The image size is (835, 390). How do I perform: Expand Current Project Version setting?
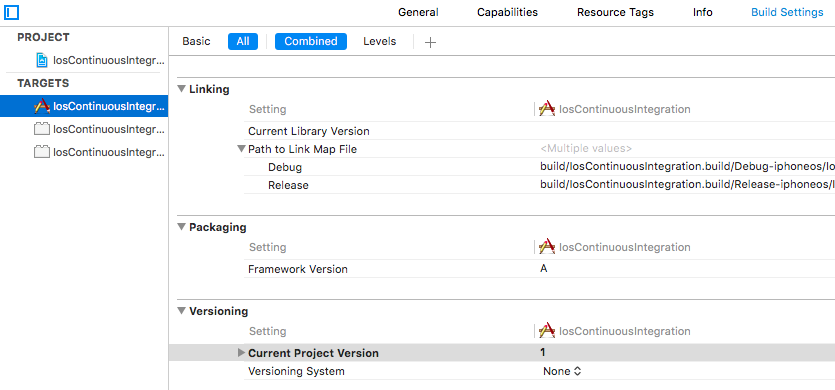click(x=241, y=353)
